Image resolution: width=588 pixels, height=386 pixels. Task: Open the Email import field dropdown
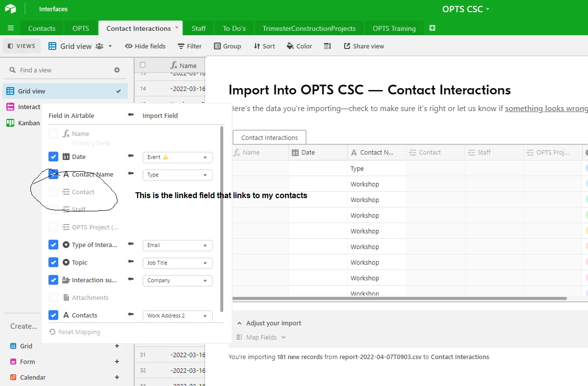(177, 245)
